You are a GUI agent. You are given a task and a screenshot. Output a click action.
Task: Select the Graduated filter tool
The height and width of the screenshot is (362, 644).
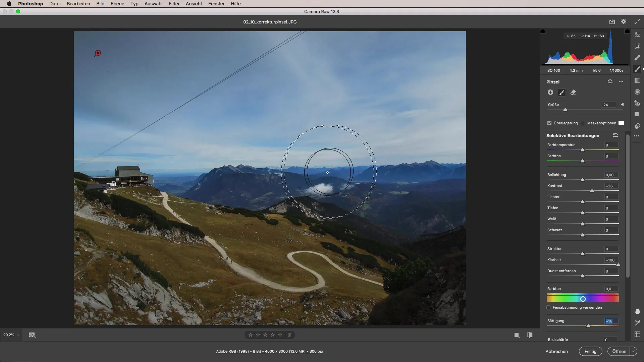(x=637, y=80)
